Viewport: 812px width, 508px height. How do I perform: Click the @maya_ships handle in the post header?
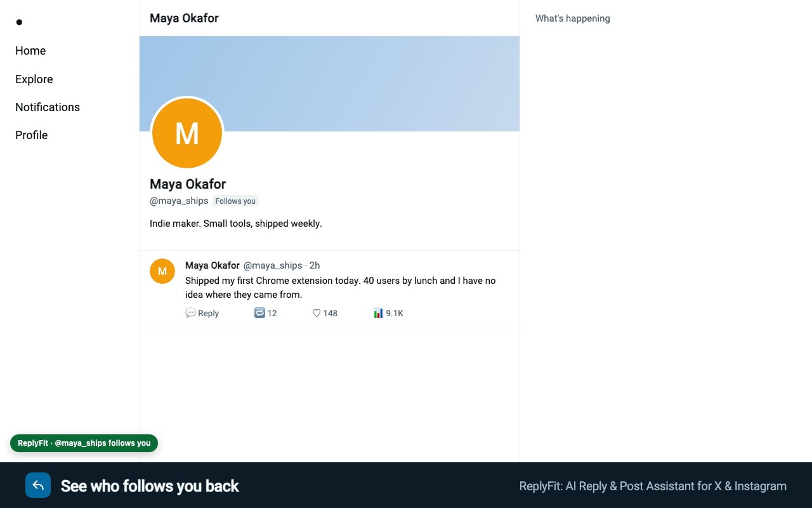point(273,265)
